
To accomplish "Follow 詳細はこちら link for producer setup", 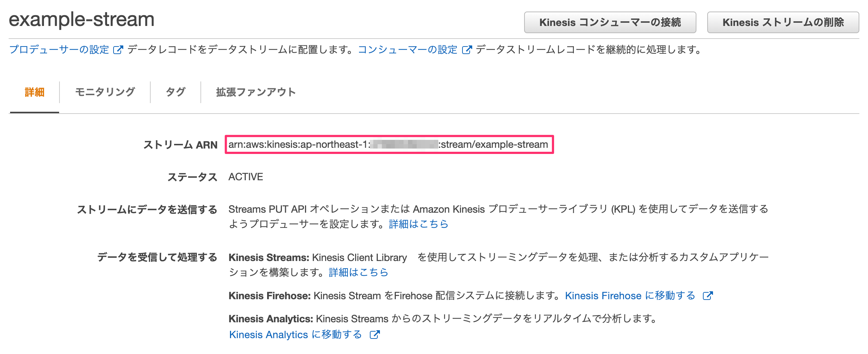I will click(418, 224).
